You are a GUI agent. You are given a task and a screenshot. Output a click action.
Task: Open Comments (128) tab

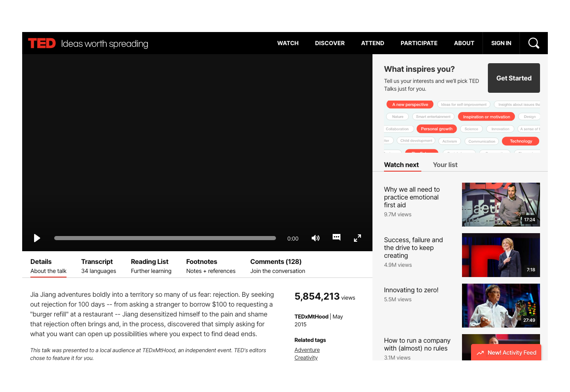point(278,266)
